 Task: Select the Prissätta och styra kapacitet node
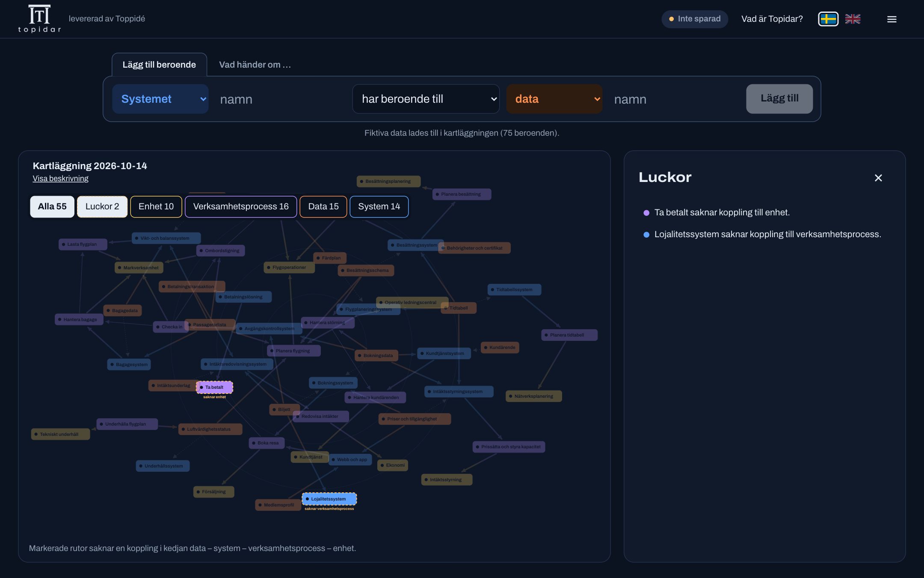509,447
